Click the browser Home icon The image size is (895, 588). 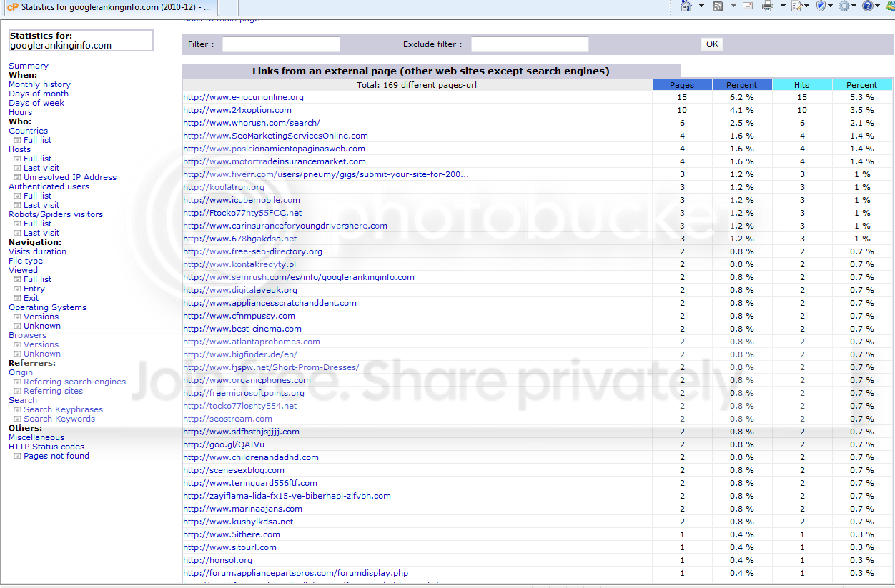(x=686, y=6)
